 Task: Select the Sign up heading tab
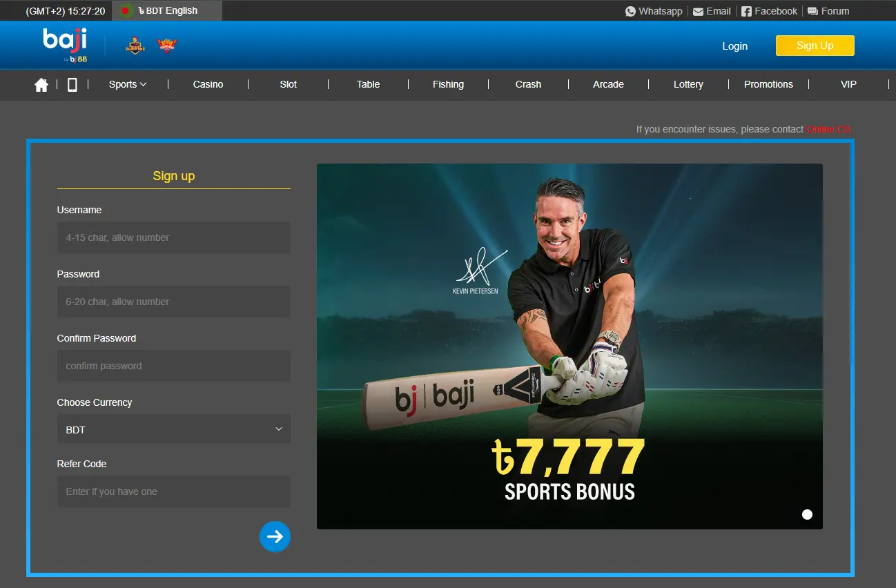click(174, 176)
